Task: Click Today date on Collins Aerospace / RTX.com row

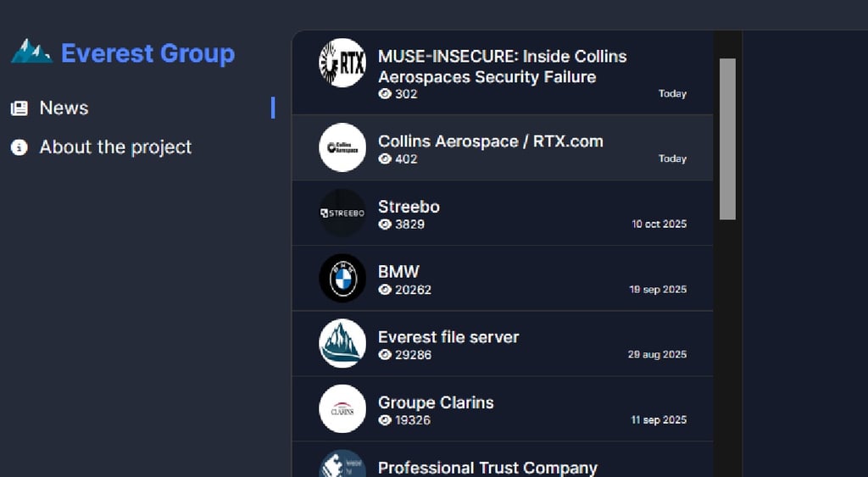Action: 672,158
